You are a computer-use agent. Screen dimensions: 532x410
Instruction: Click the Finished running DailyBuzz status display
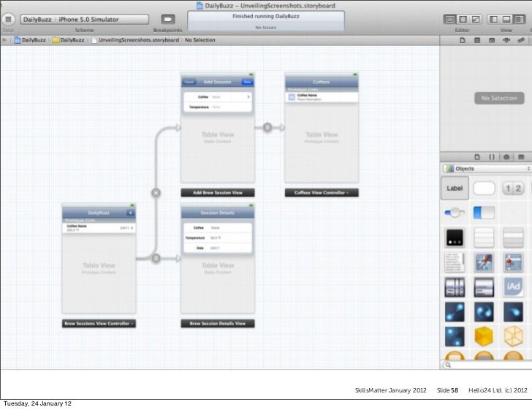coord(266,21)
